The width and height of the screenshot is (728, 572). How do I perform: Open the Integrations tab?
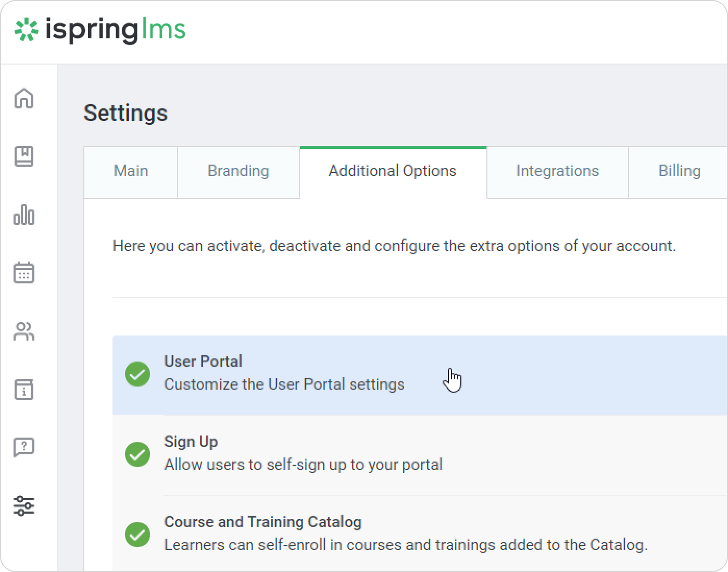557,171
